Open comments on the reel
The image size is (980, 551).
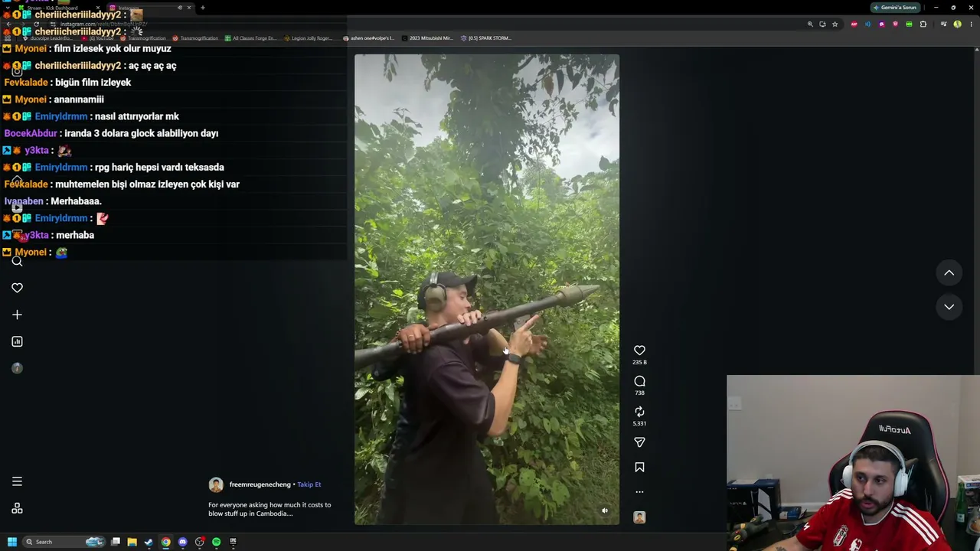[x=639, y=381]
